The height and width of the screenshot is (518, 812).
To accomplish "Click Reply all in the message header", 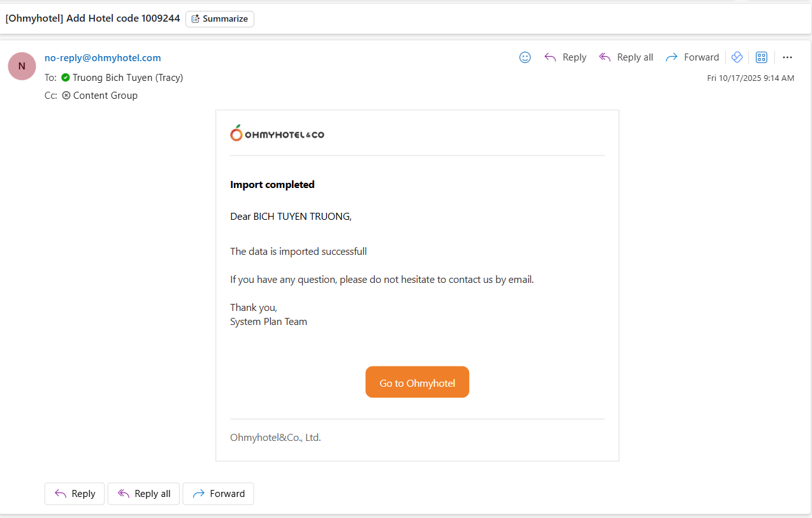I will [626, 57].
